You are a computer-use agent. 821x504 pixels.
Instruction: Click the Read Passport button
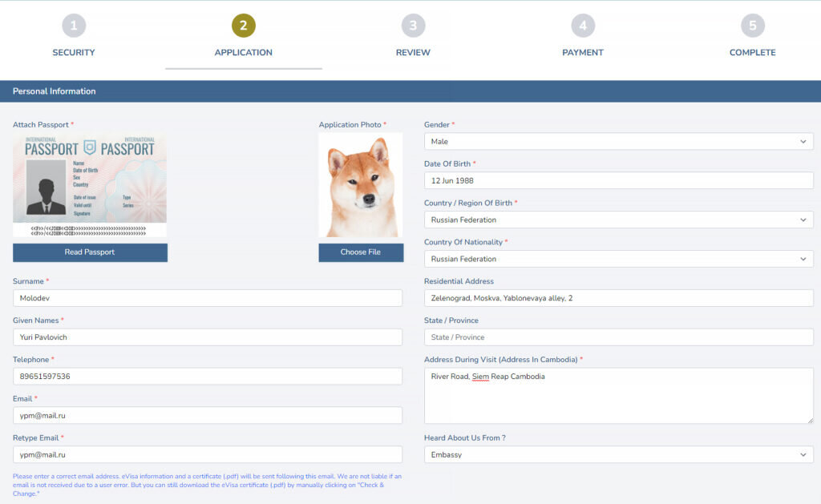pos(90,252)
